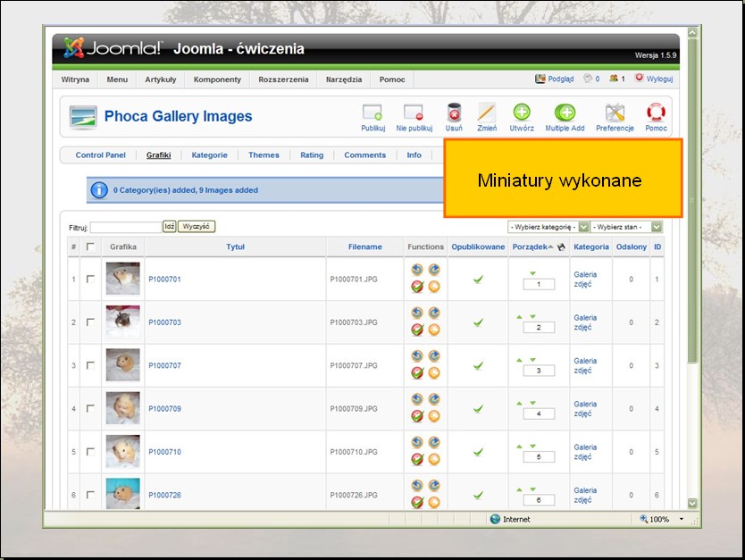Viewport: 745px width, 560px height.
Task: Toggle the select-all checkbox in table header
Action: 90,247
